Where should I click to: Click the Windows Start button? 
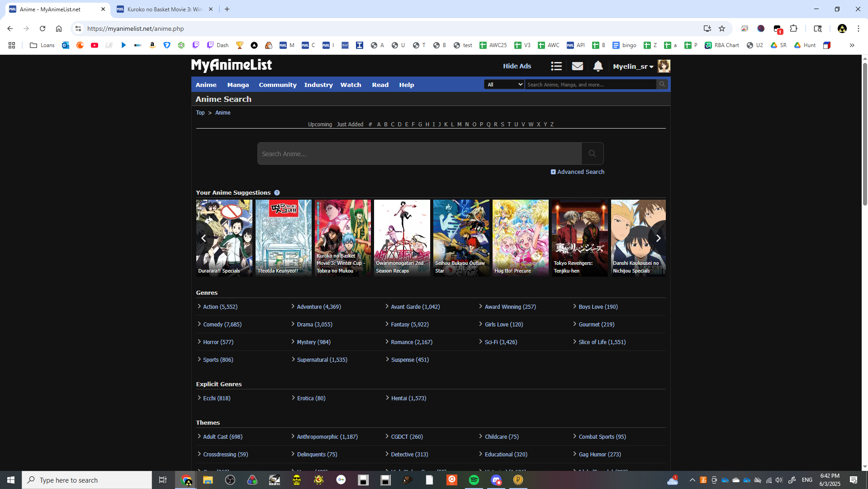11,480
